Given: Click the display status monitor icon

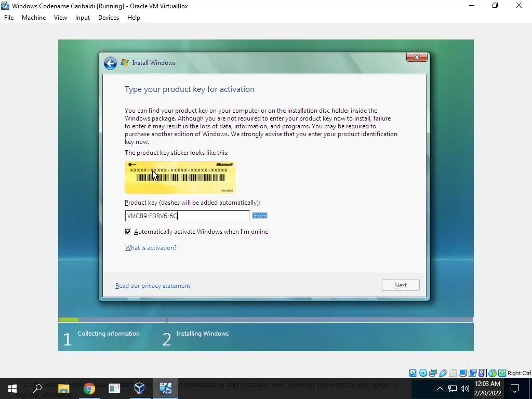Looking at the screenshot, I should (462, 373).
